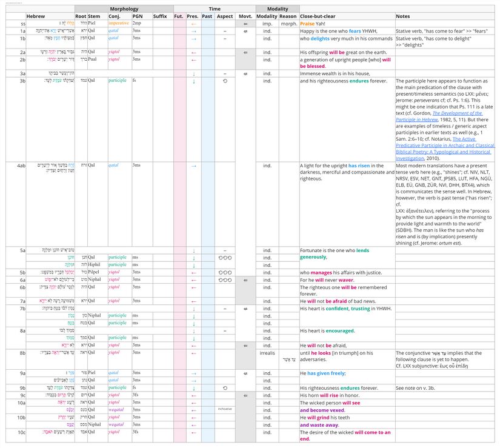Viewport: 500px width, 448px height.
Task: Click the pink left arrow in row 10c
Action: 193,432
